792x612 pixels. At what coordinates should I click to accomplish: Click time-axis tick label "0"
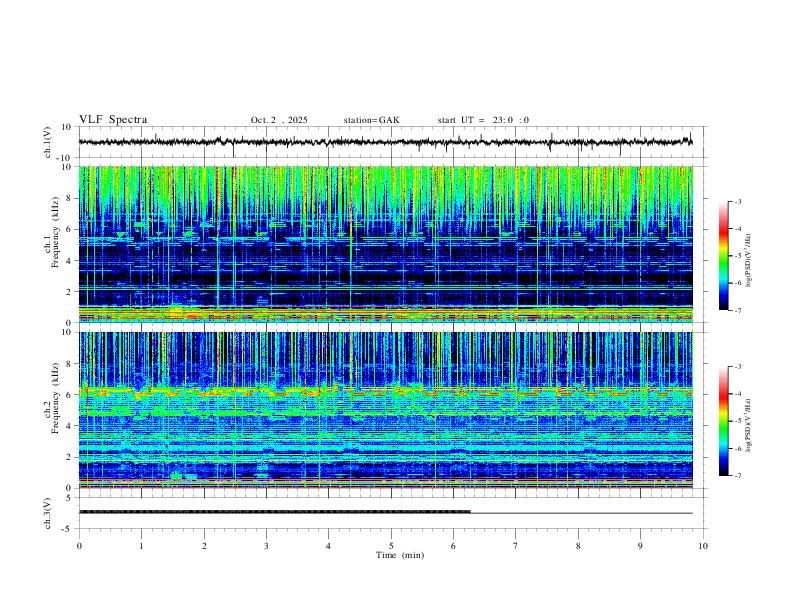[79, 546]
